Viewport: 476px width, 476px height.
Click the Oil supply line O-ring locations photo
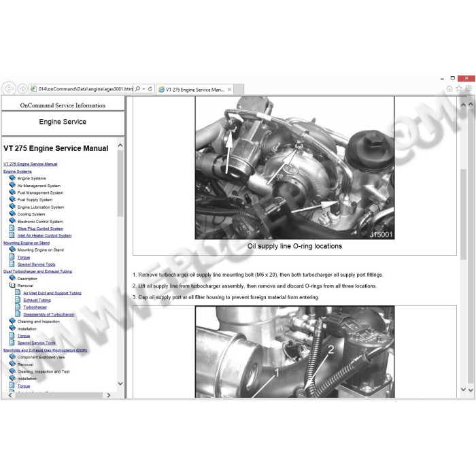(x=294, y=168)
